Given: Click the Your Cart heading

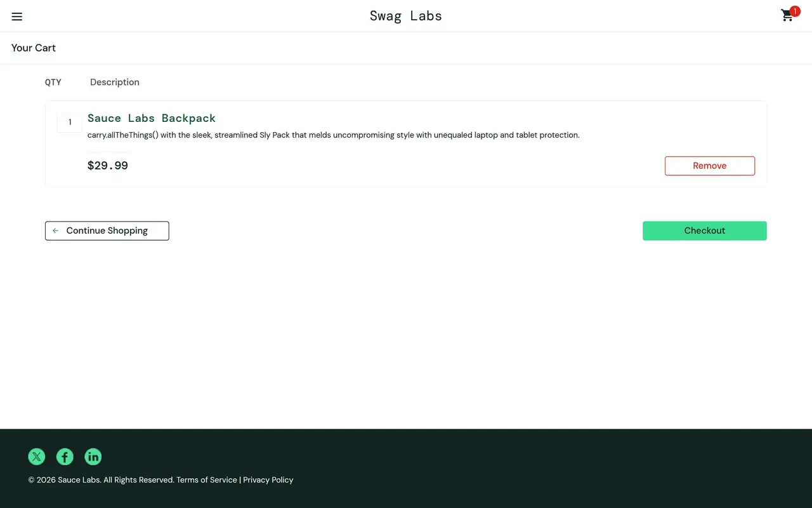Looking at the screenshot, I should (34, 48).
